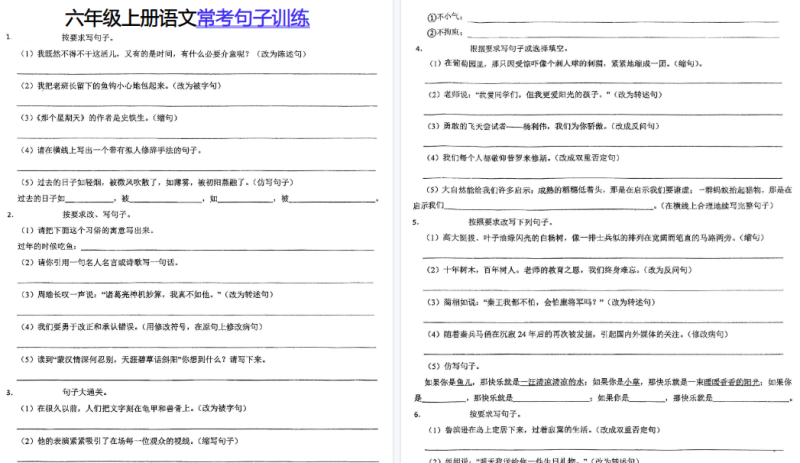Screen dimensions: 800x463
Task: Click heading 4 '根据要求写句子或选择填空。'
Action: 519,48
